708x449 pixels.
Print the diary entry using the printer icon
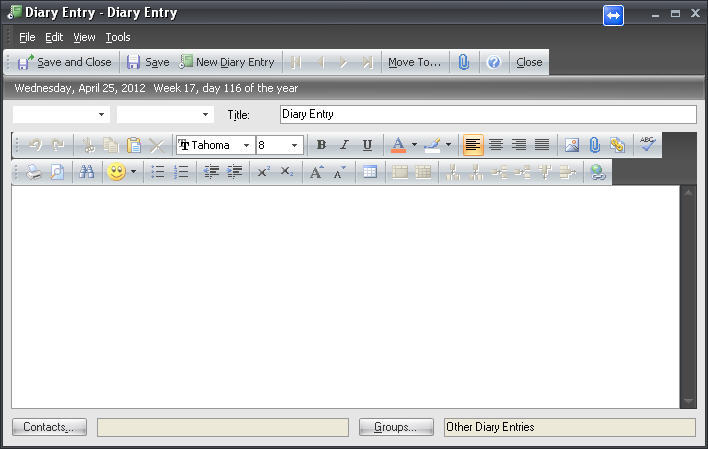pos(33,172)
